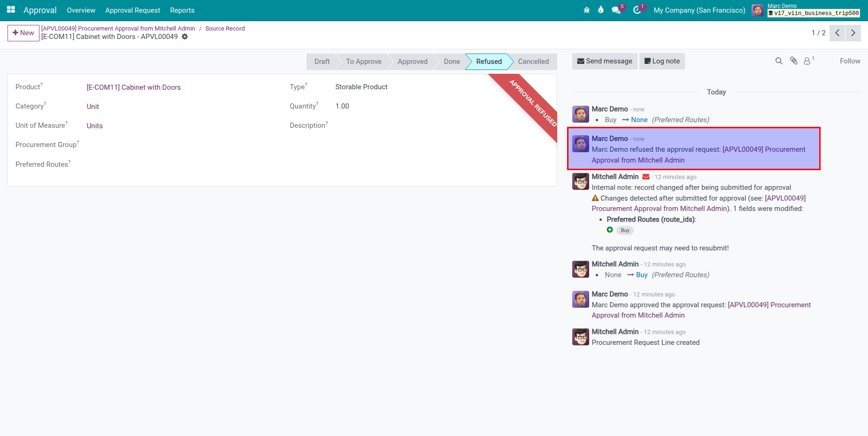Go to next record with right pager arrow
868x436 pixels.
click(x=853, y=33)
